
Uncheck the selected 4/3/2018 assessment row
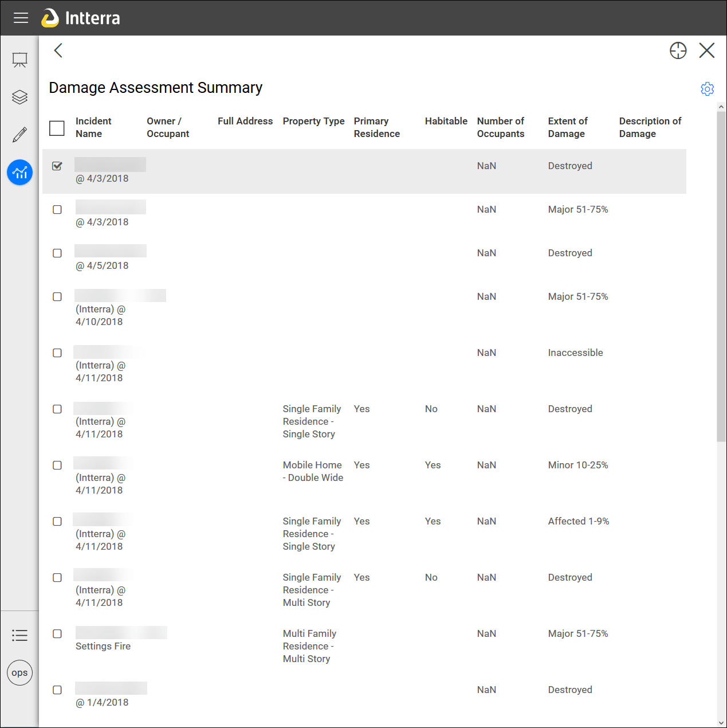57,166
